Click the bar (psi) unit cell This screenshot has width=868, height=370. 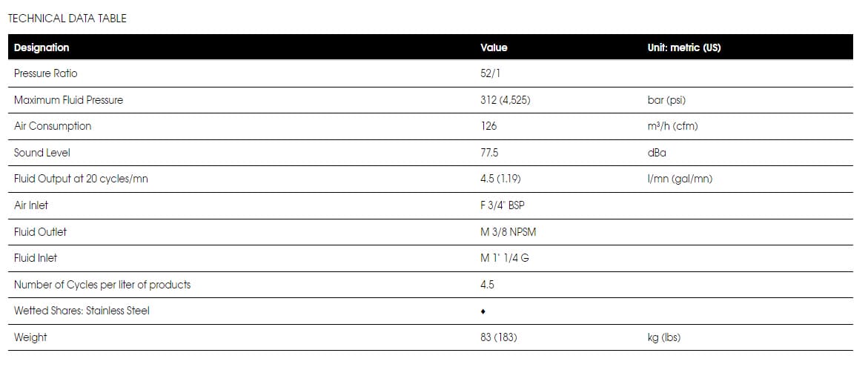[x=666, y=100]
